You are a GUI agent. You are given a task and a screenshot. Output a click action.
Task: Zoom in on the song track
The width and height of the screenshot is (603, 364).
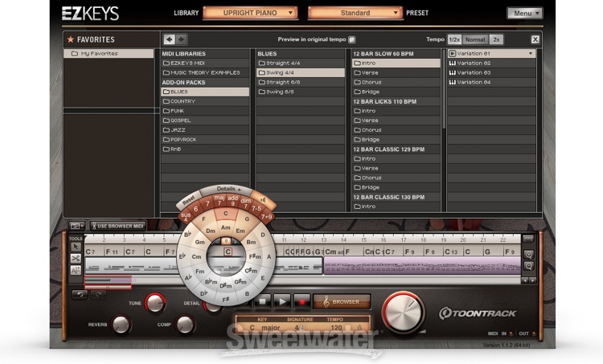point(529,255)
